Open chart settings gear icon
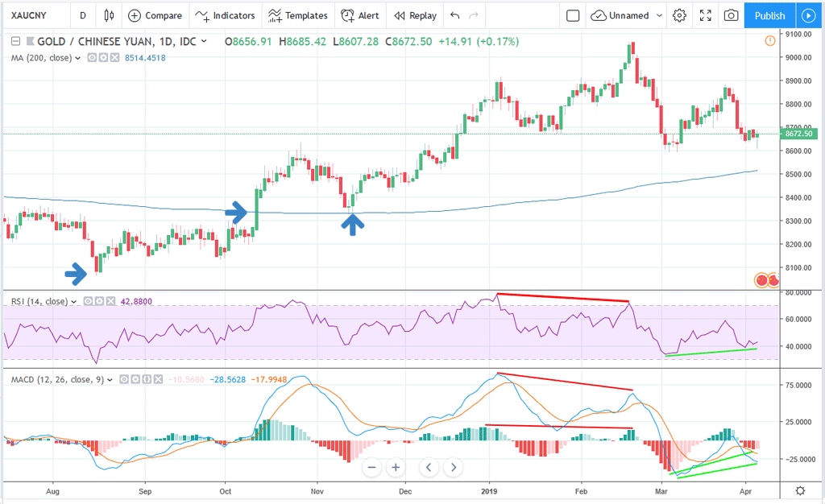Image resolution: width=825 pixels, height=504 pixels. (679, 15)
